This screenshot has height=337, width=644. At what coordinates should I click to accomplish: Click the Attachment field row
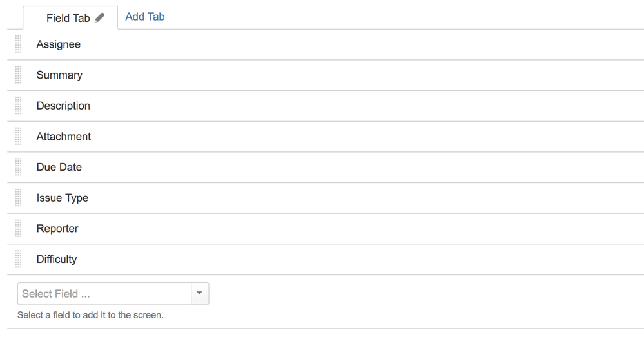tap(326, 137)
